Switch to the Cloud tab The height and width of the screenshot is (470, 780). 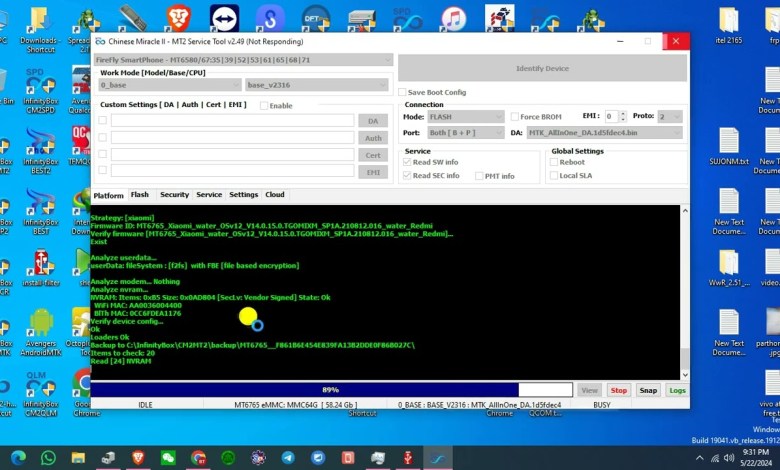tap(275, 194)
